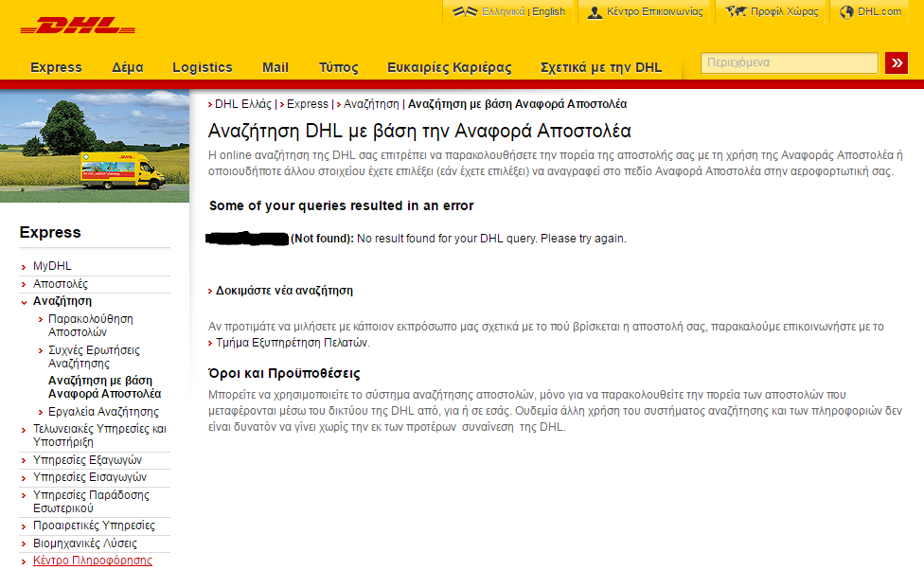
Task: Click the world map icon for Προφίλ Χώρας
Action: pos(736,11)
